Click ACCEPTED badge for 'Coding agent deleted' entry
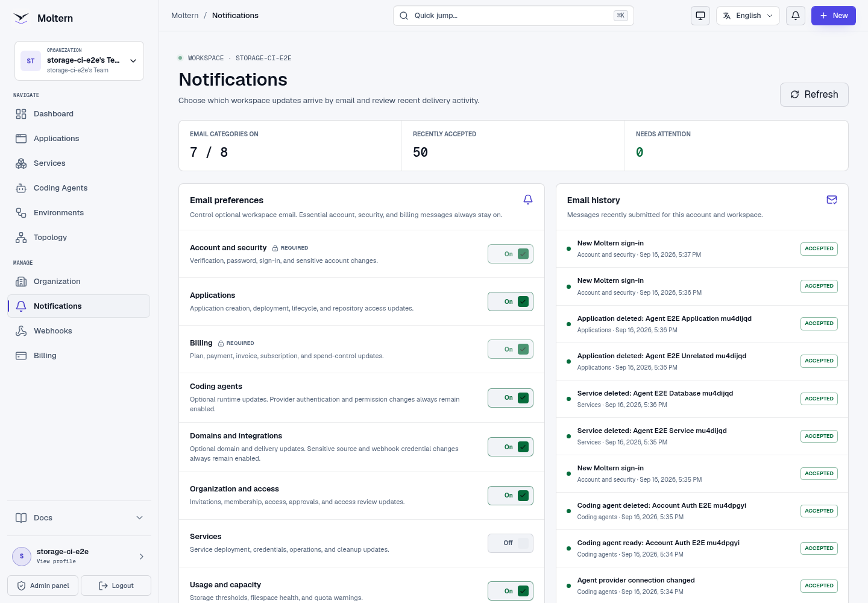Image resolution: width=868 pixels, height=603 pixels. click(819, 511)
